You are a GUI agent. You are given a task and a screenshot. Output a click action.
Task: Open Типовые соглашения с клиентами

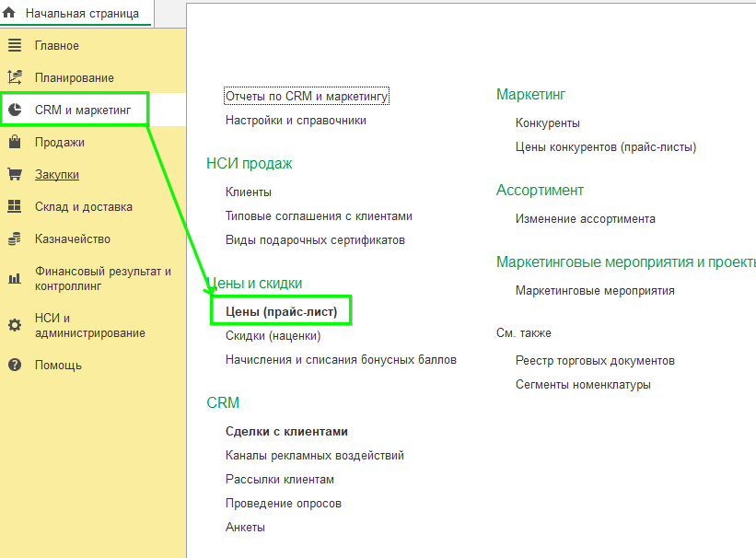(319, 216)
